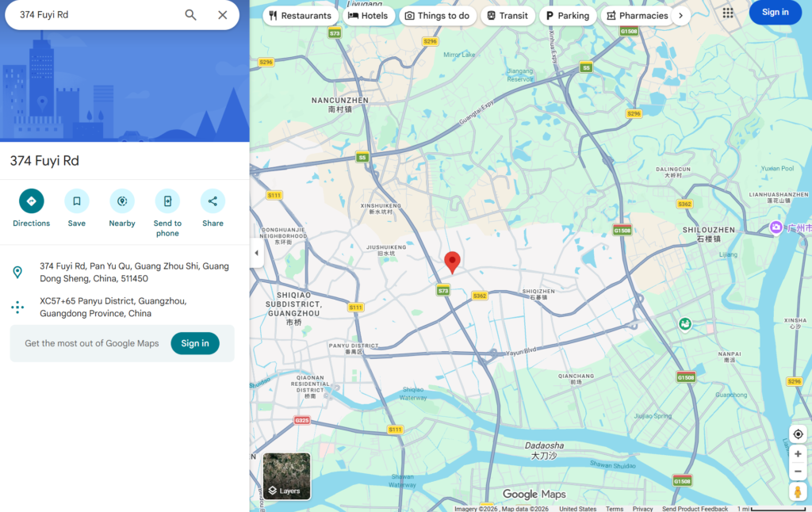Show more category chips with right arrow
The height and width of the screenshot is (512, 812).
tap(681, 16)
